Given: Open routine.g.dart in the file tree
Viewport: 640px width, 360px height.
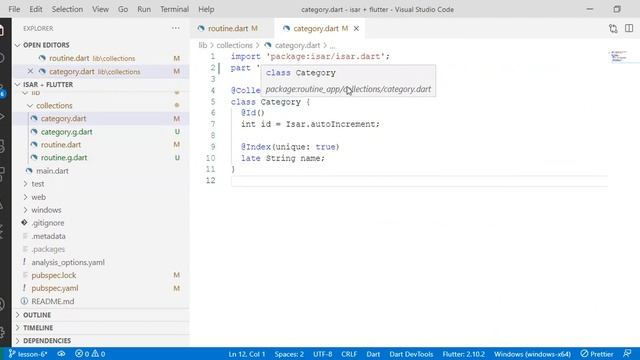Looking at the screenshot, I should [101, 158].
